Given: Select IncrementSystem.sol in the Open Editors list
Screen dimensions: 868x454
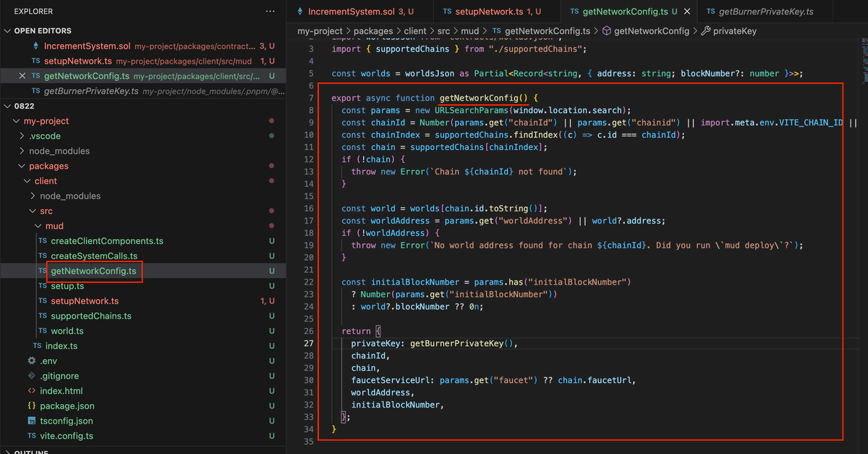Looking at the screenshot, I should pos(142,46).
